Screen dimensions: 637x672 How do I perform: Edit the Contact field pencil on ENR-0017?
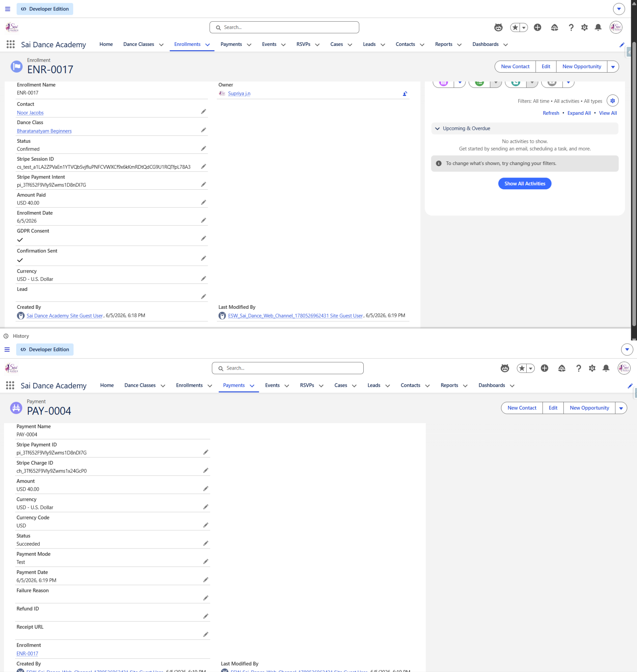(x=203, y=112)
